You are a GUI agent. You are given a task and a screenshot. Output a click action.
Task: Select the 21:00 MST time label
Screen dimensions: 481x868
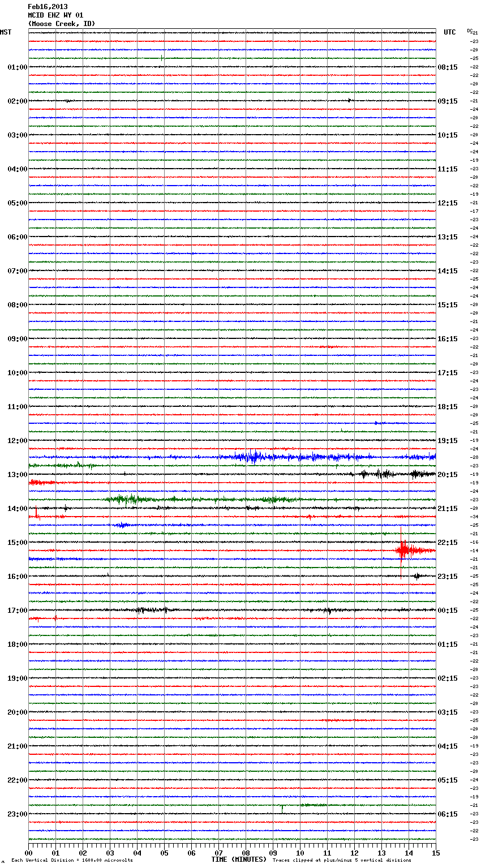tap(18, 746)
